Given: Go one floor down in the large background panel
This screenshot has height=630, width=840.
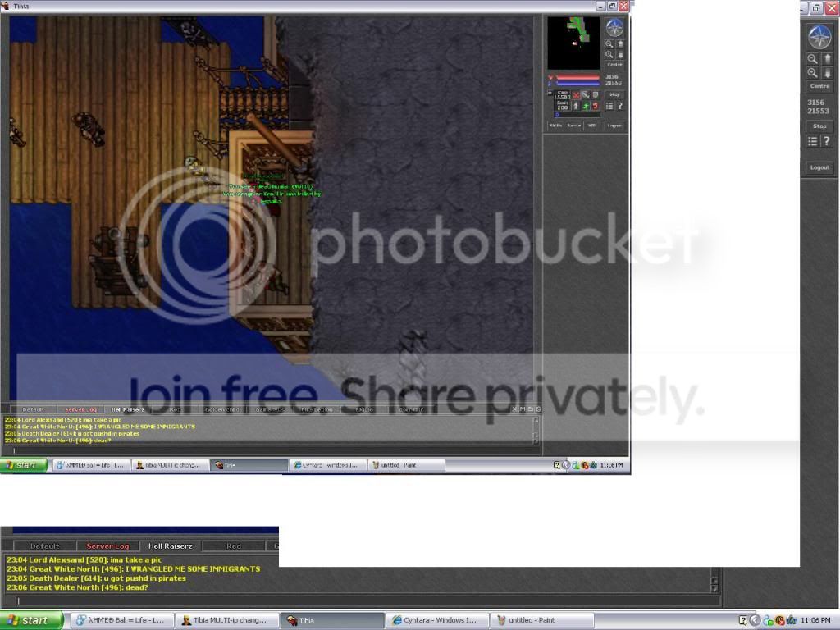Looking at the screenshot, I should coord(827,73).
